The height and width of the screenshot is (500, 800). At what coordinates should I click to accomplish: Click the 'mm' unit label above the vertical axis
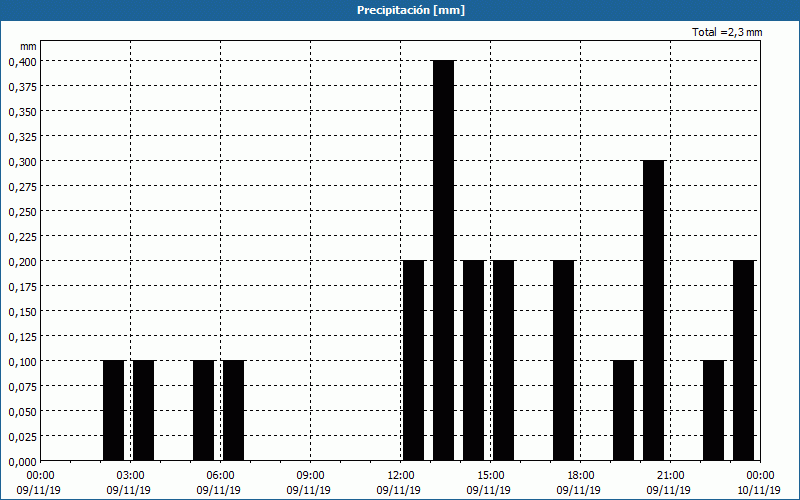(28, 46)
